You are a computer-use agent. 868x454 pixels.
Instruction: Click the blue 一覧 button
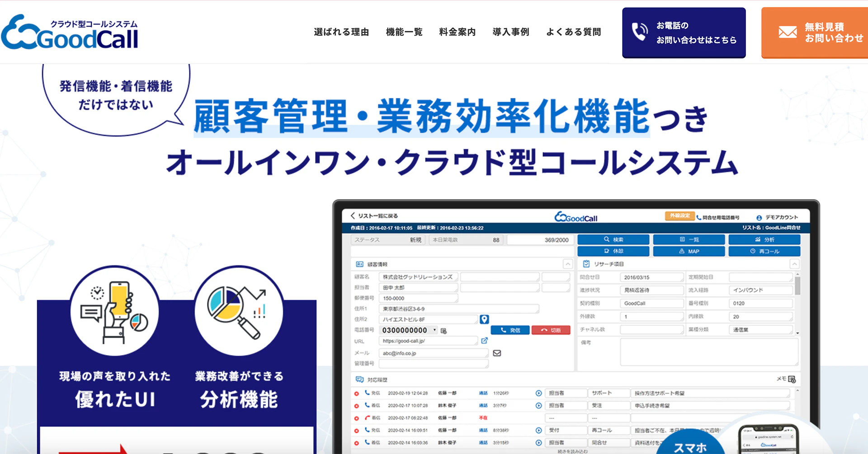coord(689,239)
